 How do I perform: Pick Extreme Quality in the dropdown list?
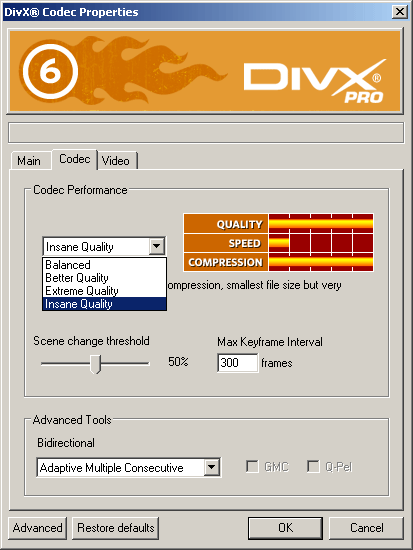click(104, 290)
